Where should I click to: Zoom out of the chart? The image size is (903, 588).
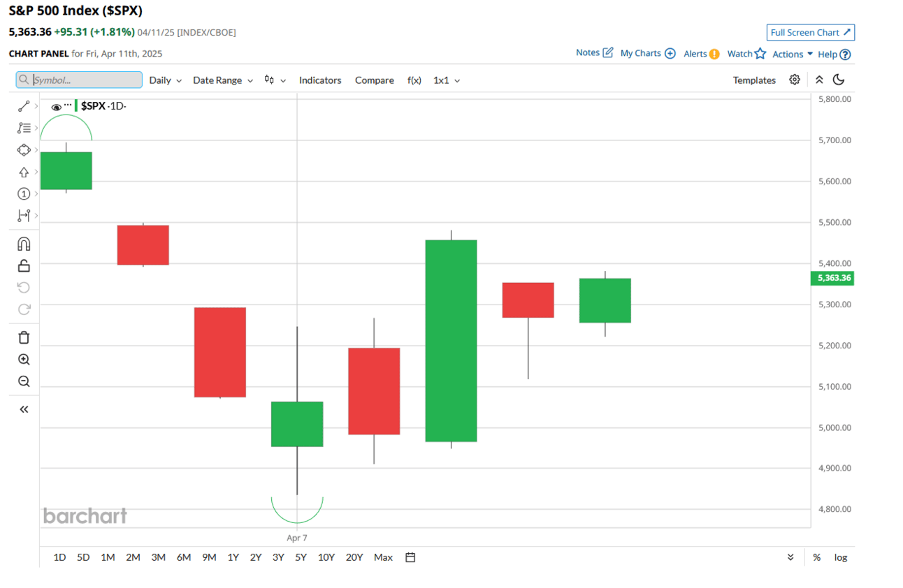click(24, 381)
